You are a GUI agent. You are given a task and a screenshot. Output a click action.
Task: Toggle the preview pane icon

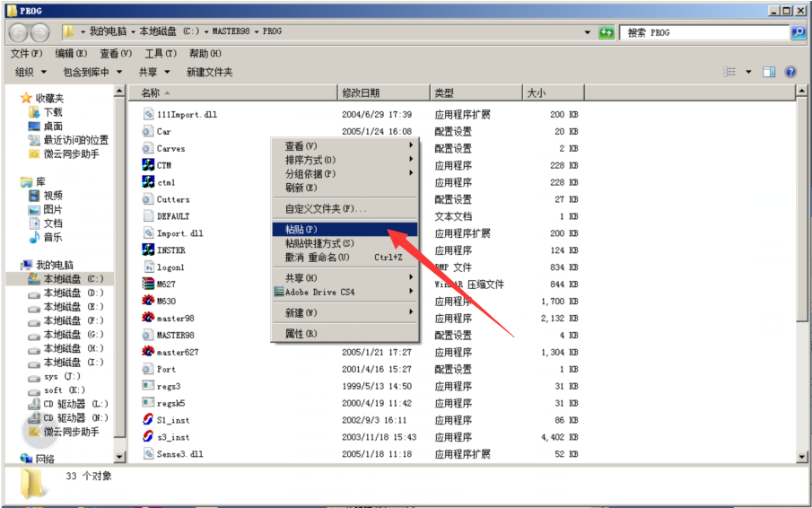[769, 72]
